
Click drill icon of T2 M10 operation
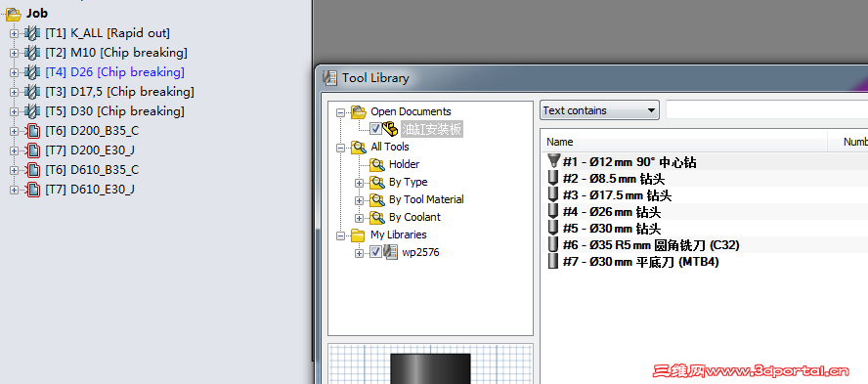tap(32, 53)
